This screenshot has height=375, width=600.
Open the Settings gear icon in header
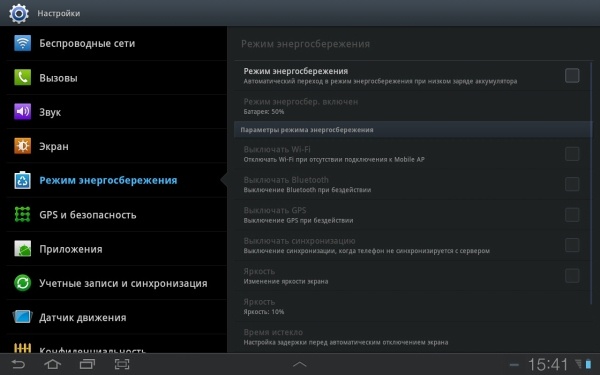[19, 13]
